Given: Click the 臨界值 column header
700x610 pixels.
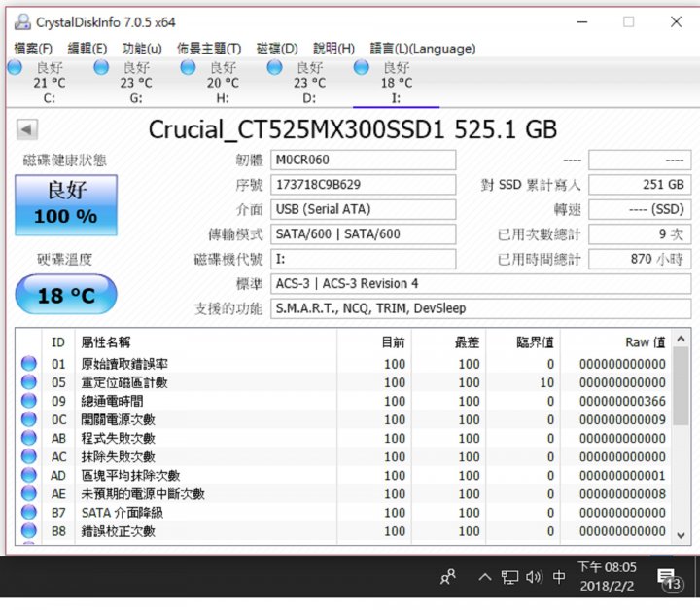Looking at the screenshot, I should pyautogui.click(x=523, y=342).
